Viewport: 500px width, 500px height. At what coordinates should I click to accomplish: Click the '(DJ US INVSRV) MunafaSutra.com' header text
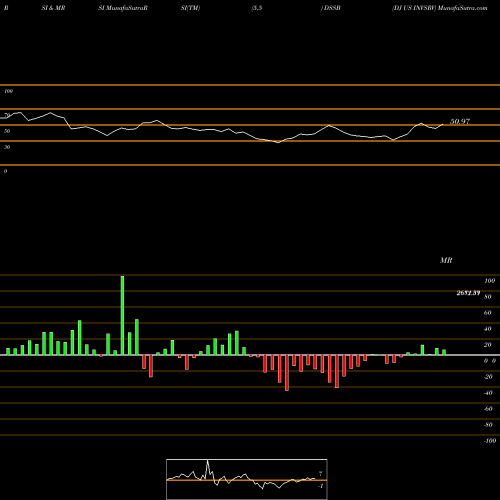click(x=440, y=8)
